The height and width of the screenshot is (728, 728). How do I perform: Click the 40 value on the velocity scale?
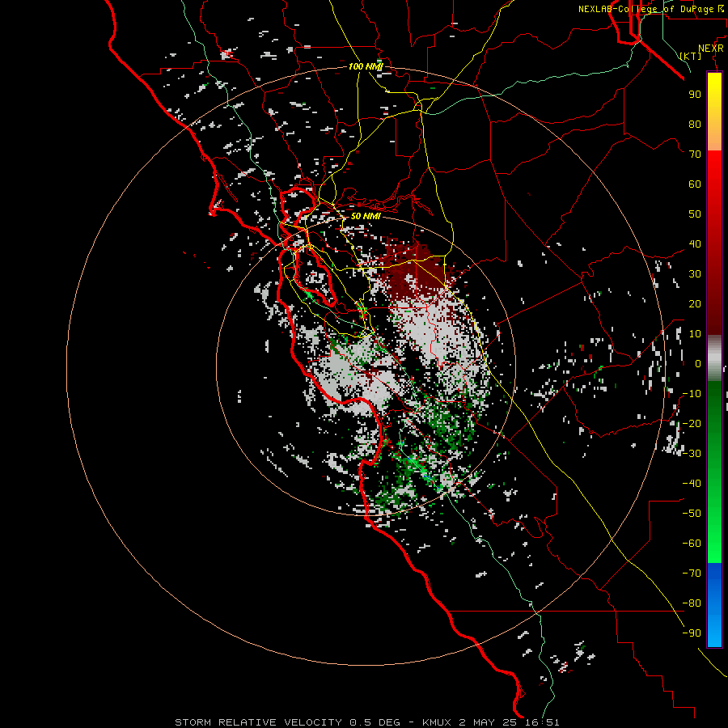click(695, 244)
